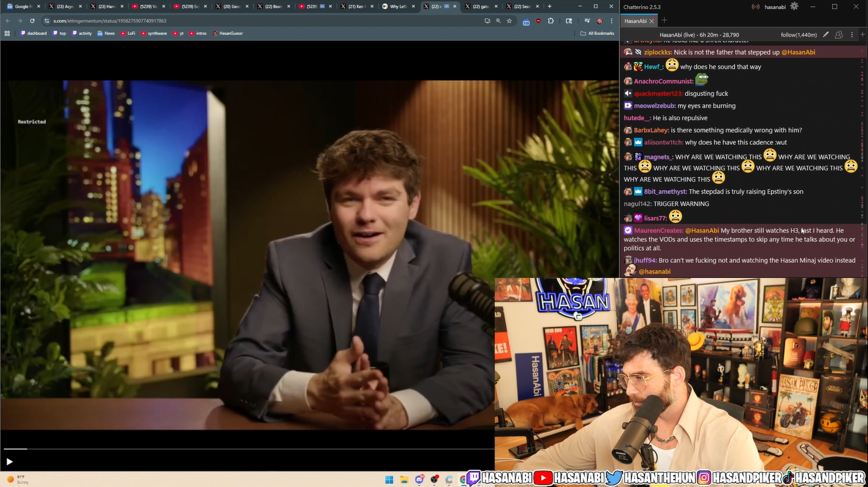Expand the All Bookmarks folder
The height and width of the screenshot is (487, 868).
tap(597, 33)
